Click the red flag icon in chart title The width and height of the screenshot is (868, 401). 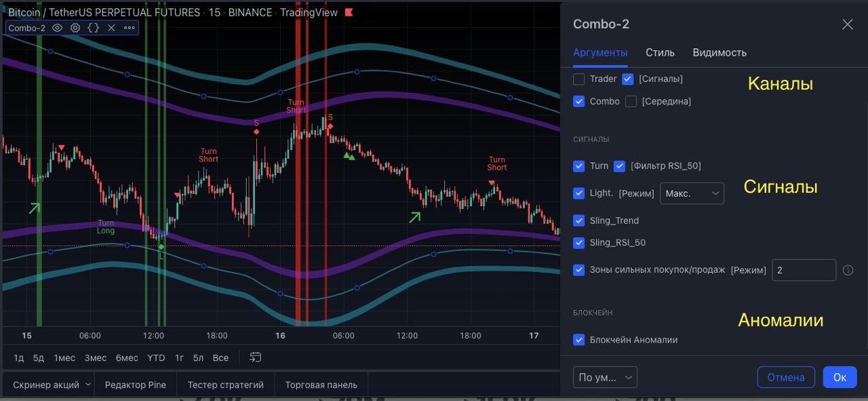(349, 12)
